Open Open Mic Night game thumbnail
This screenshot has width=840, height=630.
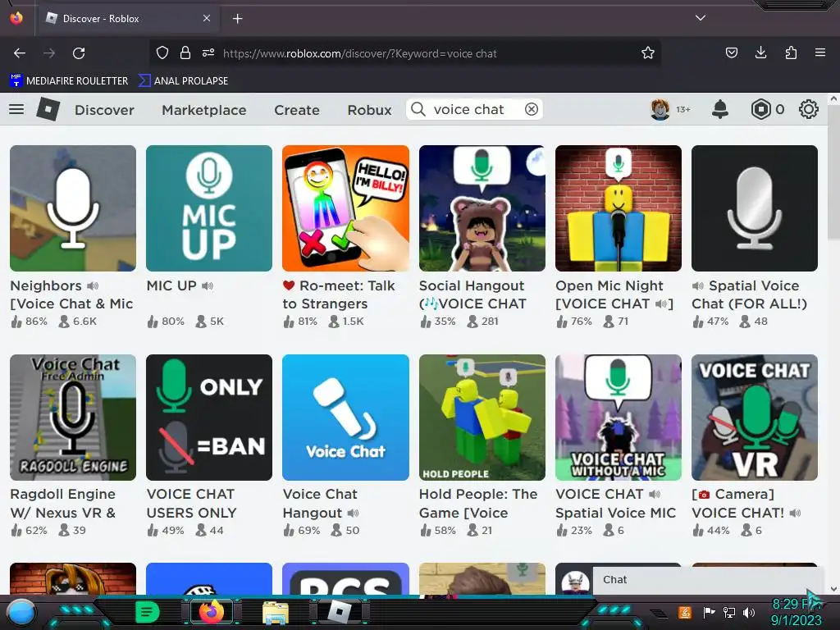619,208
